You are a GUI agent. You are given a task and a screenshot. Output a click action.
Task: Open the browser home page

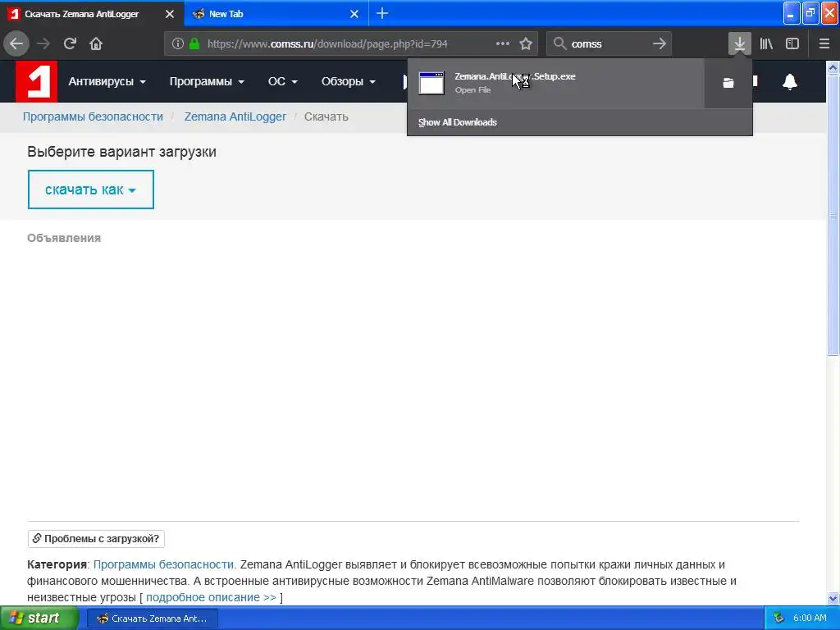click(96, 43)
